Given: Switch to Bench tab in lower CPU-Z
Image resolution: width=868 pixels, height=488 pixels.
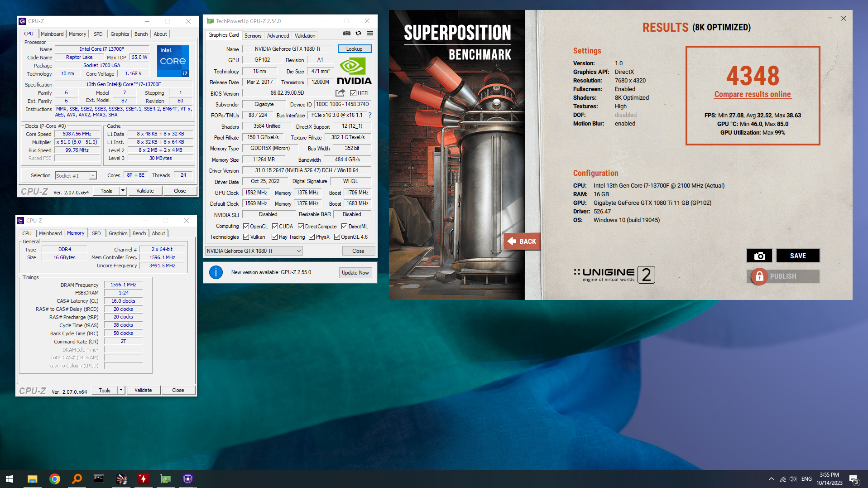Looking at the screenshot, I should pos(139,233).
